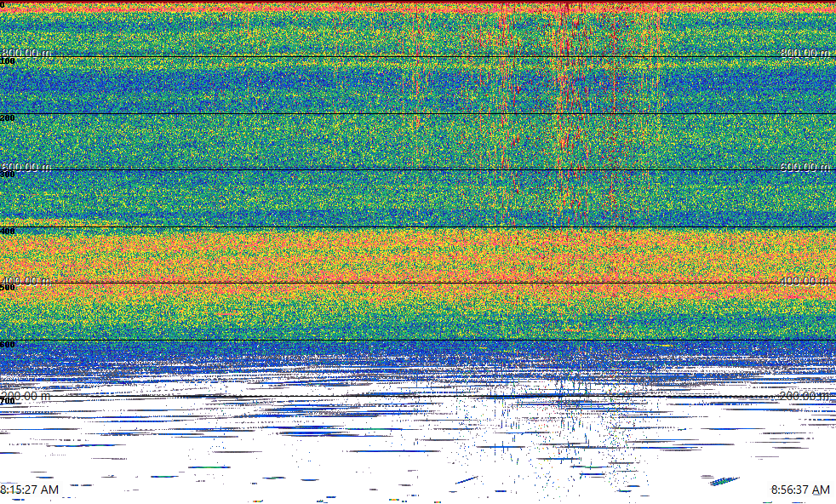The height and width of the screenshot is (504, 836).
Task: Select the 400 grid line label
Action: 8,231
